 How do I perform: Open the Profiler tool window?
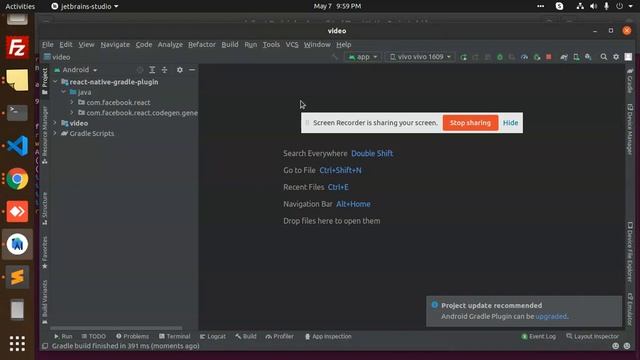[280, 336]
